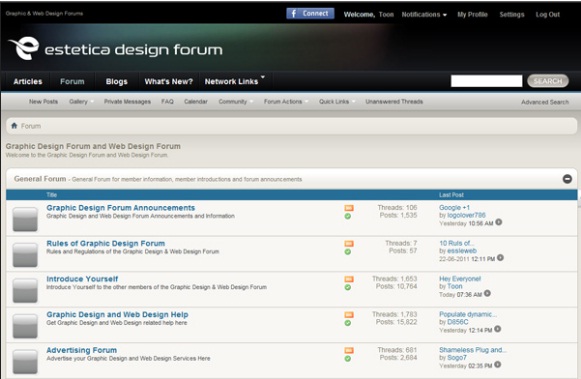Image resolution: width=581 pixels, height=379 pixels.
Task: Open the Calendar link
Action: pos(196,102)
